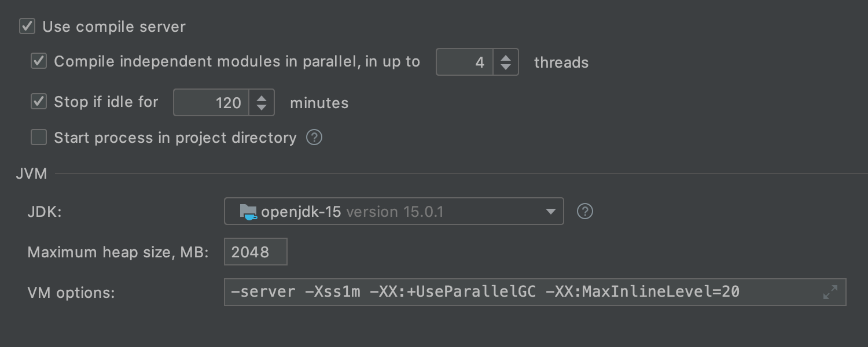Enable Start process in project directory
The height and width of the screenshot is (347, 868).
click(x=39, y=138)
